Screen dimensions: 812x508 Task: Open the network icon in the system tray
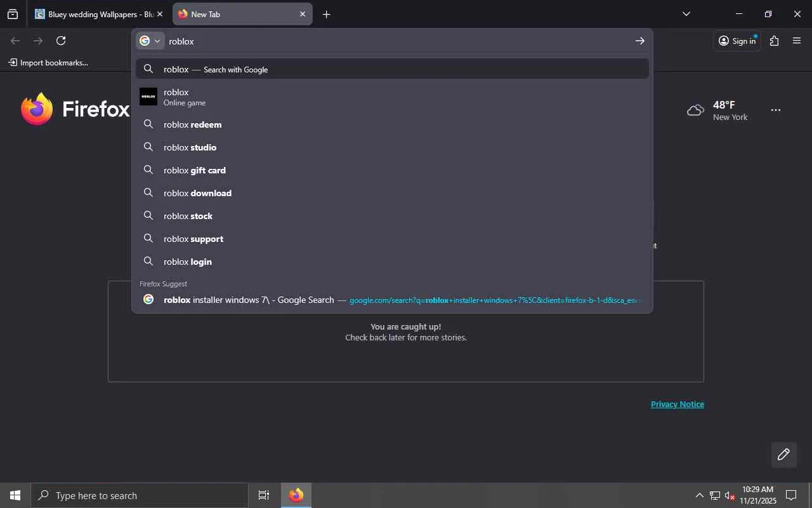(714, 495)
